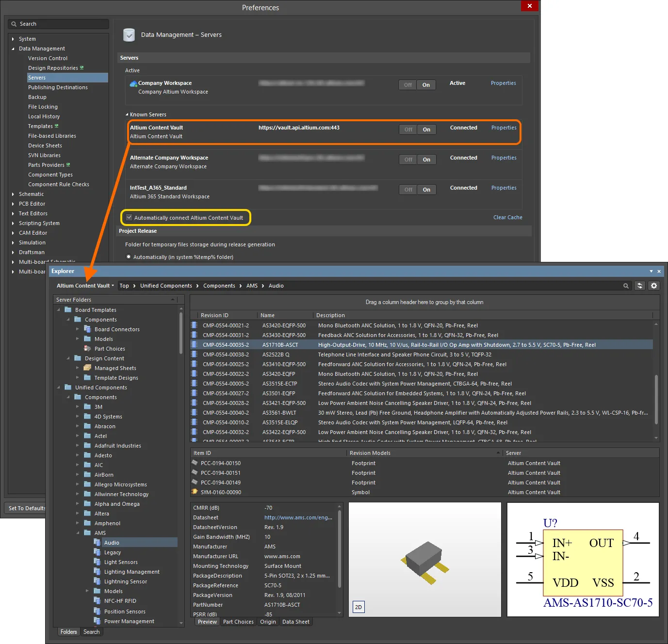This screenshot has width=668, height=644.
Task: Collapse the Known Servers section
Action: [127, 114]
